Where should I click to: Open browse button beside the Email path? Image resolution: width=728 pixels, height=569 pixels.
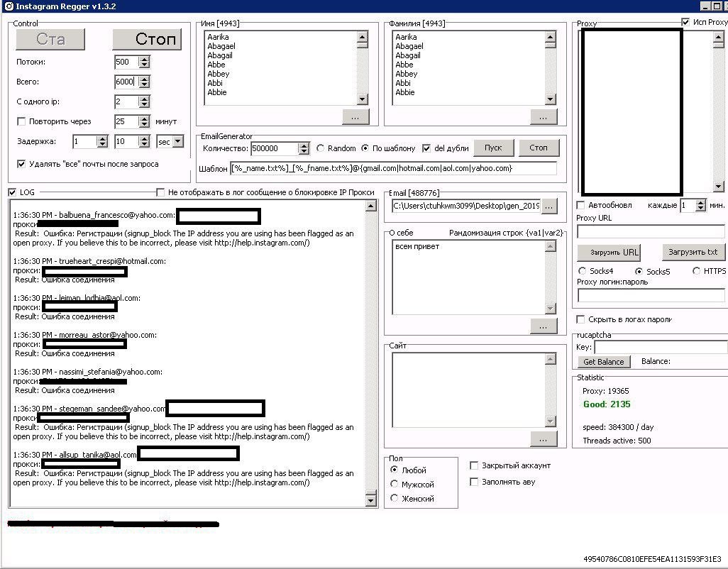coord(548,206)
